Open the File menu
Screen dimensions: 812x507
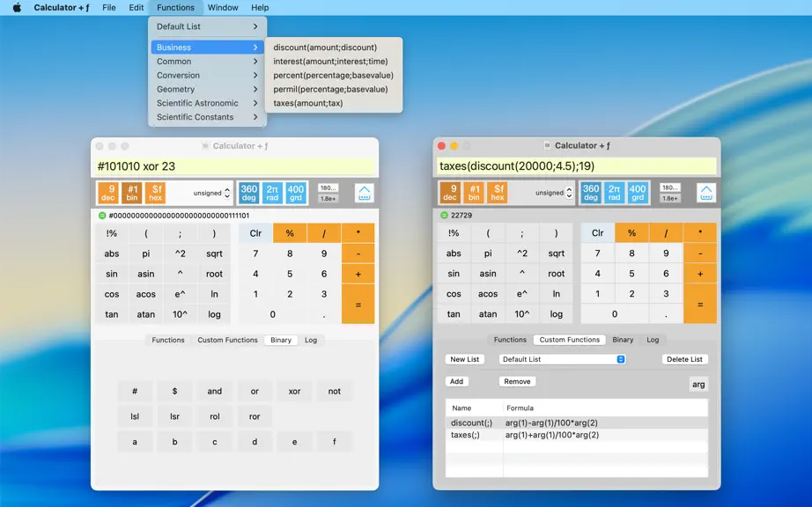(x=108, y=8)
